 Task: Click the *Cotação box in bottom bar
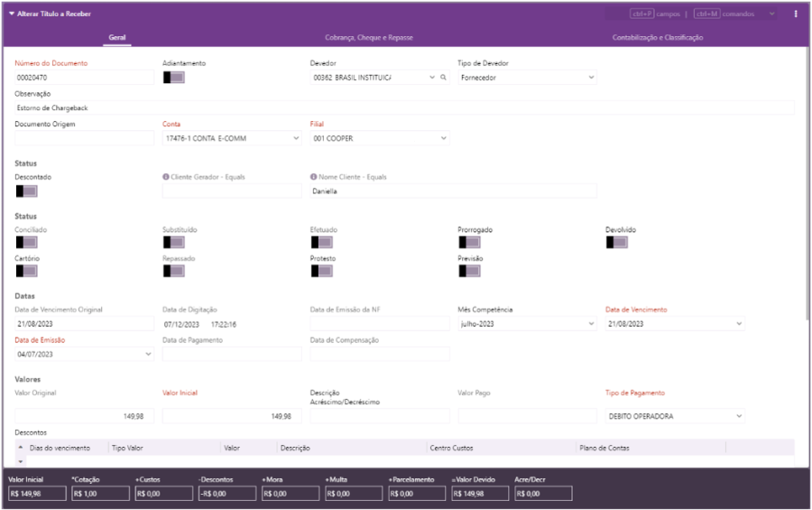tap(100, 494)
